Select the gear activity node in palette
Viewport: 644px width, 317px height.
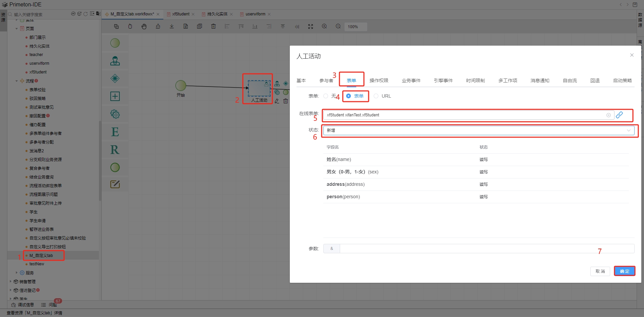tap(115, 114)
